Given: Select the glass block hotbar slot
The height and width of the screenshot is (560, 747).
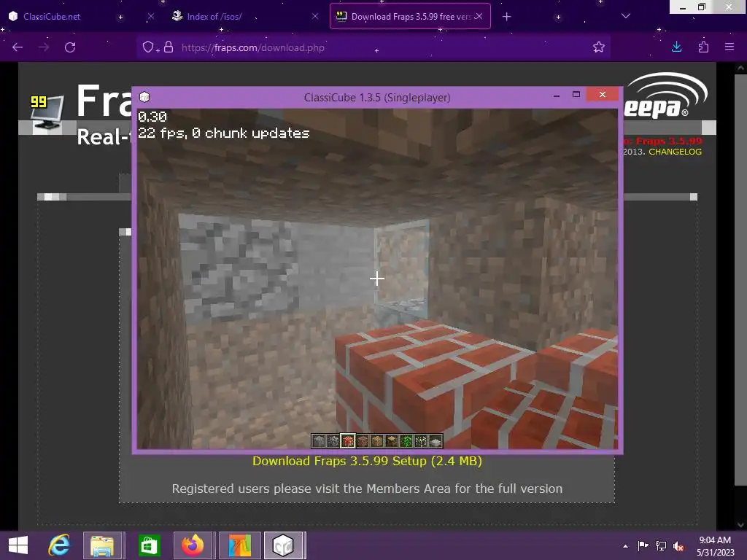Looking at the screenshot, I should [421, 441].
